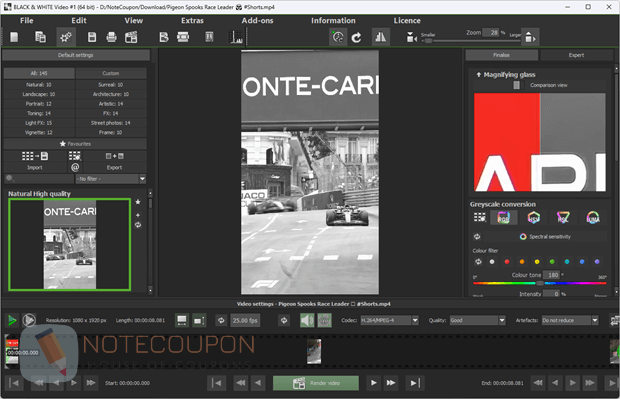Select the green colour filter
620x399 pixels.
click(x=552, y=262)
